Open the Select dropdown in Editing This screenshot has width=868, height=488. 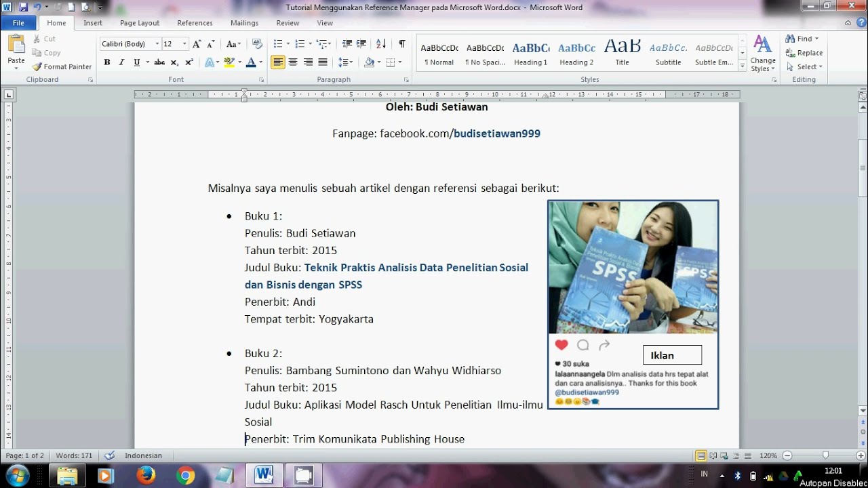805,66
